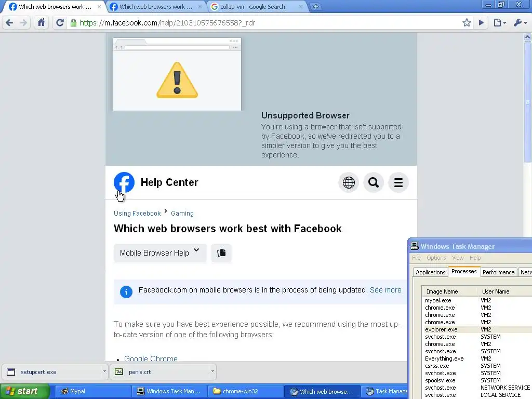
Task: Open the home page via house icon
Action: coord(41,23)
